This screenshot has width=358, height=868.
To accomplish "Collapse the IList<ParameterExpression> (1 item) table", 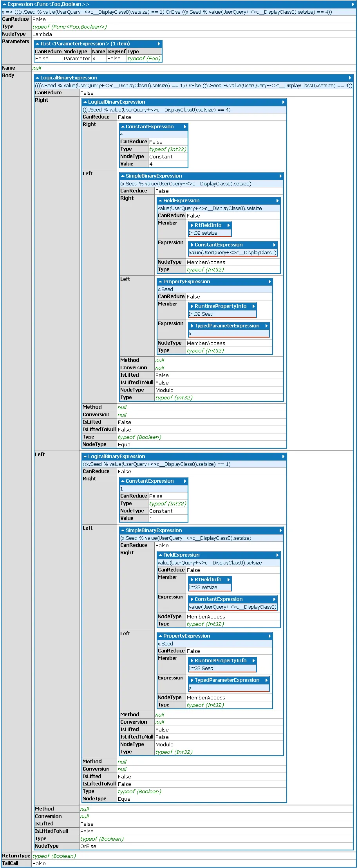I will (x=37, y=44).
